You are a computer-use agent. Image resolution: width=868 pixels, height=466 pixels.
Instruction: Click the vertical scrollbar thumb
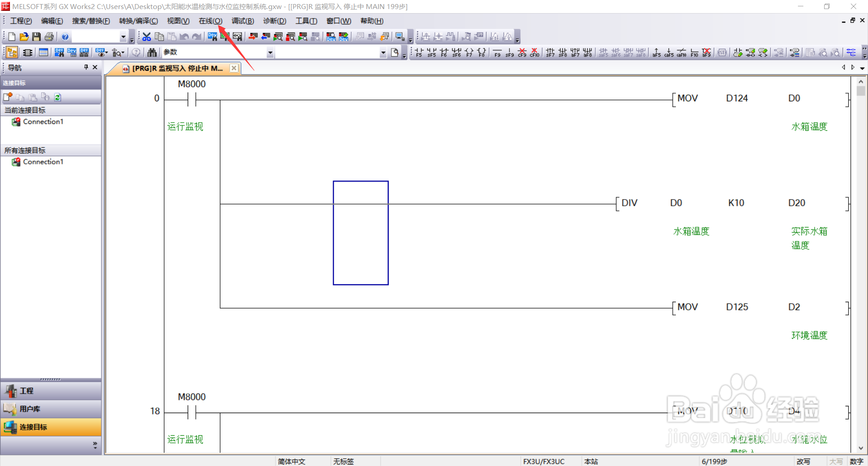coord(860,91)
